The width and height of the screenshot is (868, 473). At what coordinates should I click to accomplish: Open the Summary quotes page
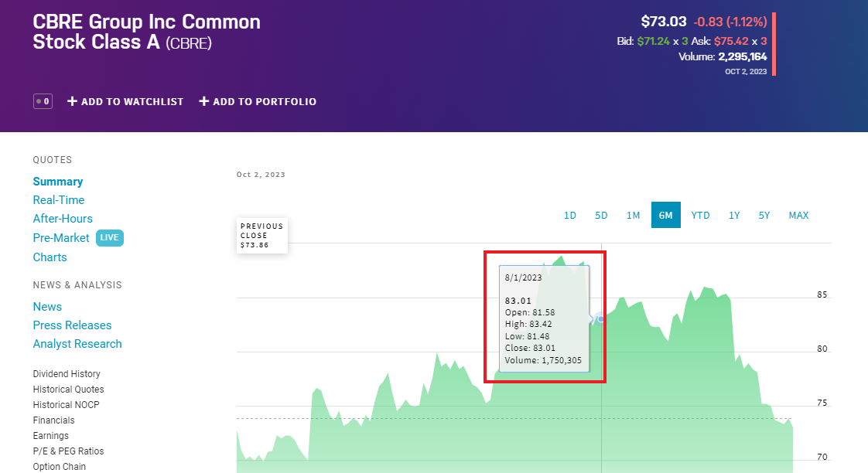pyautogui.click(x=57, y=182)
